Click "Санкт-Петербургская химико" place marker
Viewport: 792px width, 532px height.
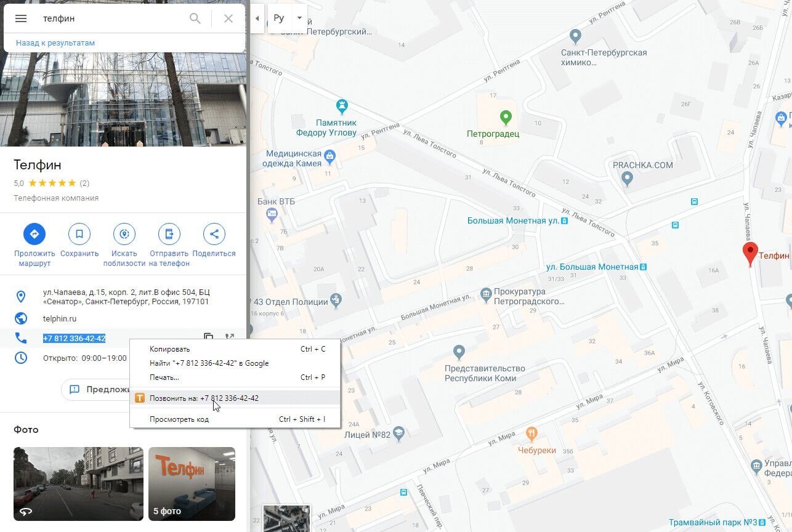(575, 36)
